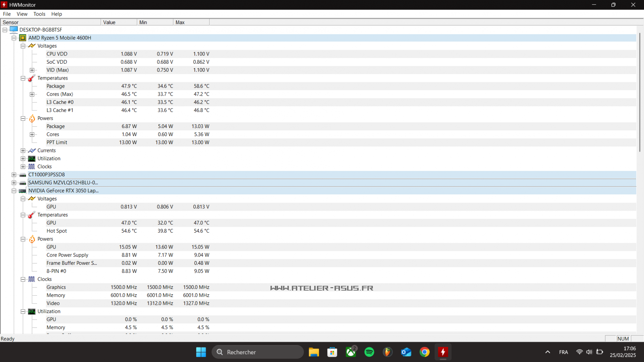This screenshot has width=644, height=362.
Task: Collapse the DESKTOP-BGBBTSF root node
Action: tap(5, 30)
